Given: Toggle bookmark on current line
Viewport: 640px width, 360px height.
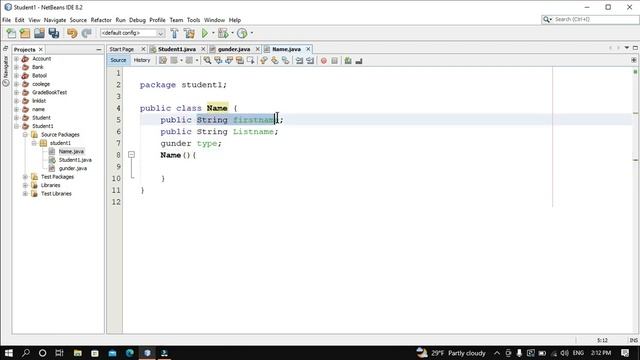Looking at the screenshot, I should coord(286,60).
